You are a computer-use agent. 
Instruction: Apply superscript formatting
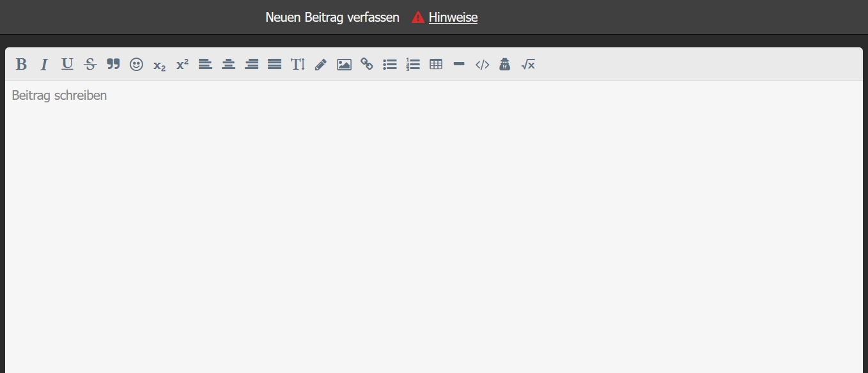pos(182,64)
